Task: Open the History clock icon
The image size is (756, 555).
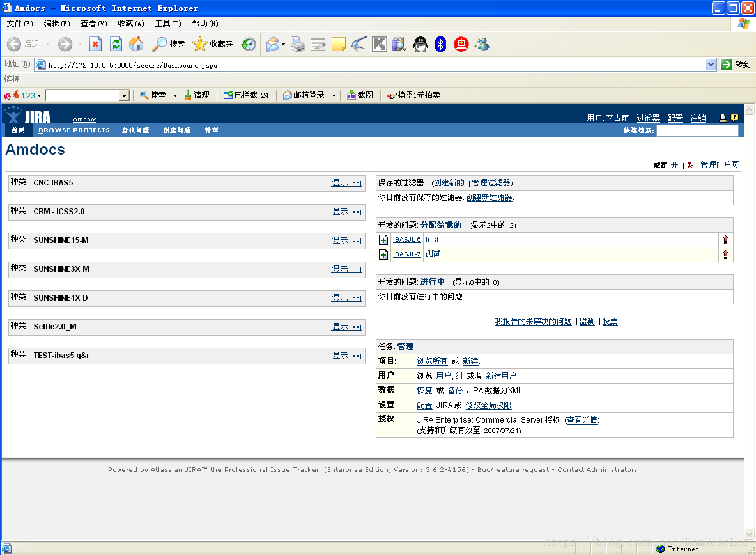Action: [249, 44]
